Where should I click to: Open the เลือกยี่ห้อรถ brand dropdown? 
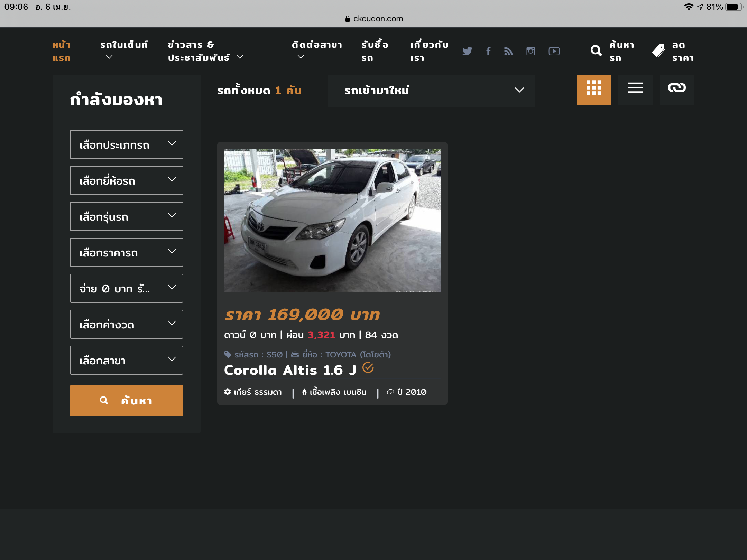(x=126, y=180)
